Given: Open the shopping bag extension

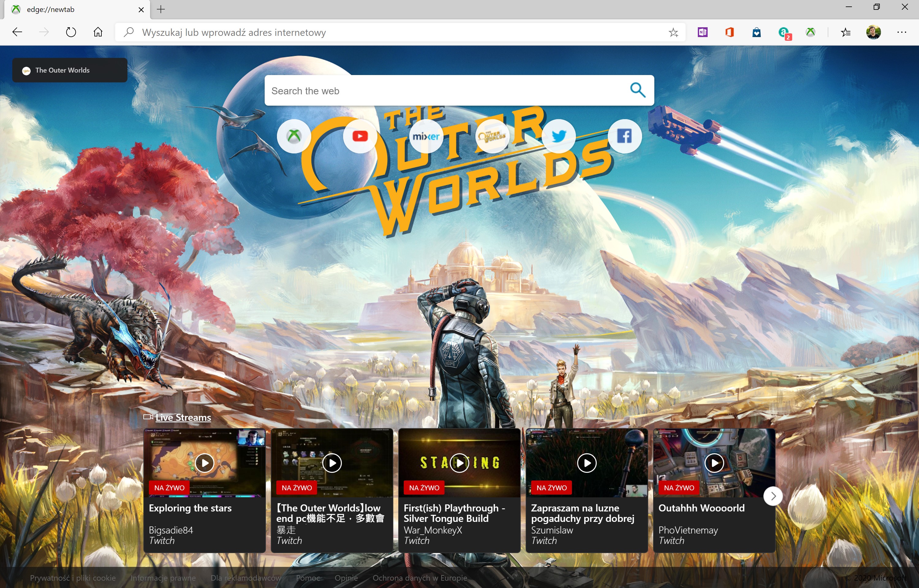Looking at the screenshot, I should coord(757,32).
